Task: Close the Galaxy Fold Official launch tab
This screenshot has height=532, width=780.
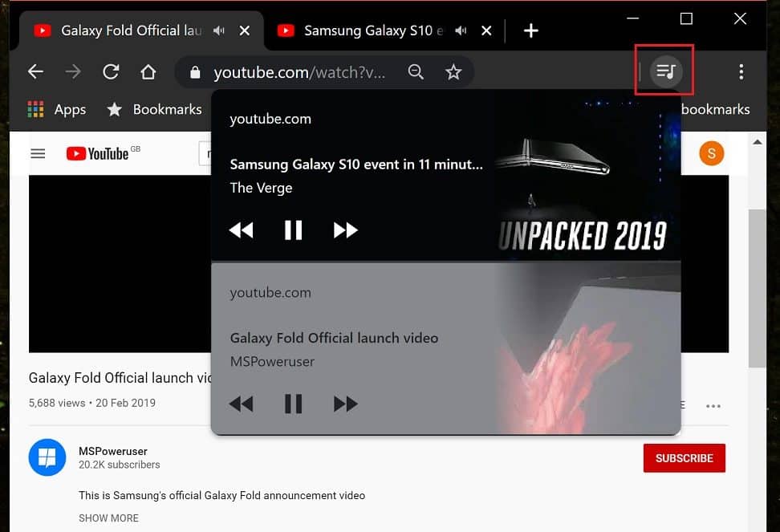Action: tap(245, 31)
